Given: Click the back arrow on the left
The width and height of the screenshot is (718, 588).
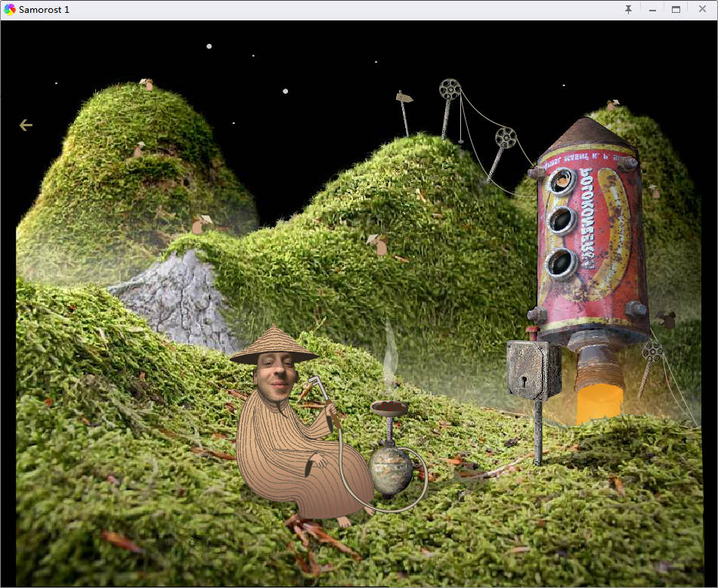Looking at the screenshot, I should pos(26,125).
